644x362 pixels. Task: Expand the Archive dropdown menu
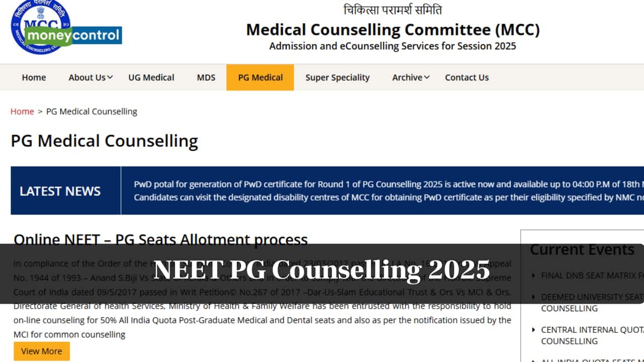click(x=408, y=77)
